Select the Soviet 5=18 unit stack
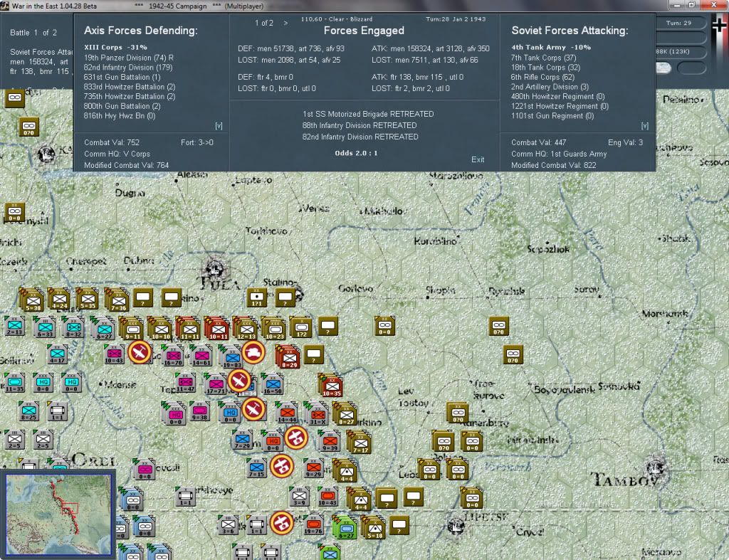 pyautogui.click(x=373, y=527)
